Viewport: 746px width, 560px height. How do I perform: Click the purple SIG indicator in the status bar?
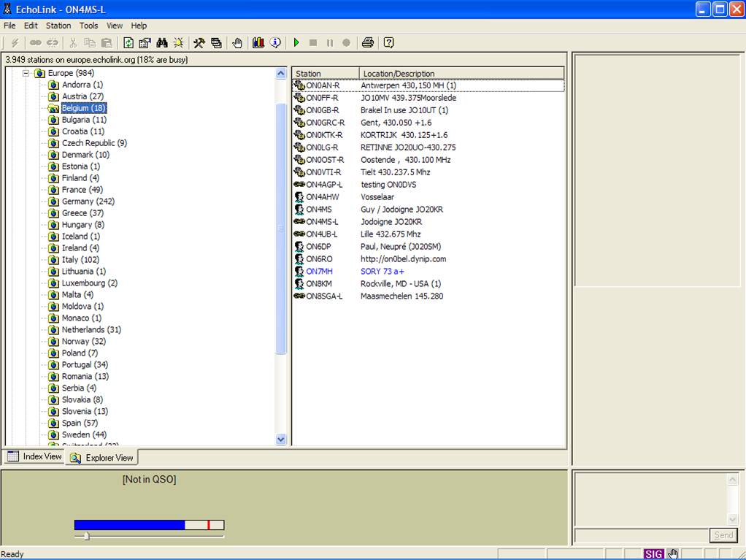click(654, 554)
